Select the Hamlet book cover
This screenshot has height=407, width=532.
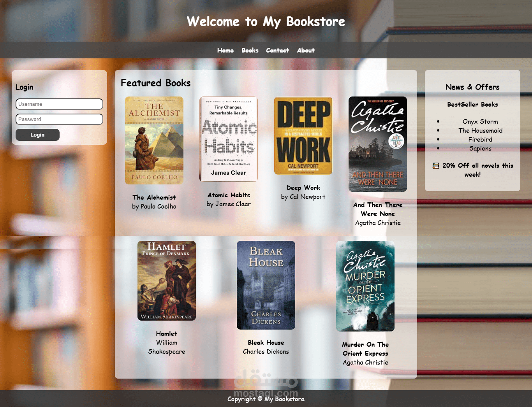click(167, 281)
